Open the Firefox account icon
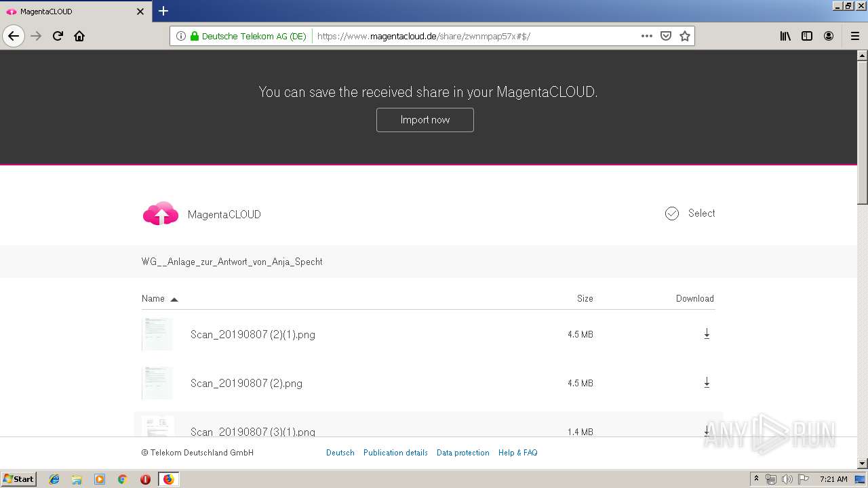The image size is (868, 488). (x=829, y=36)
